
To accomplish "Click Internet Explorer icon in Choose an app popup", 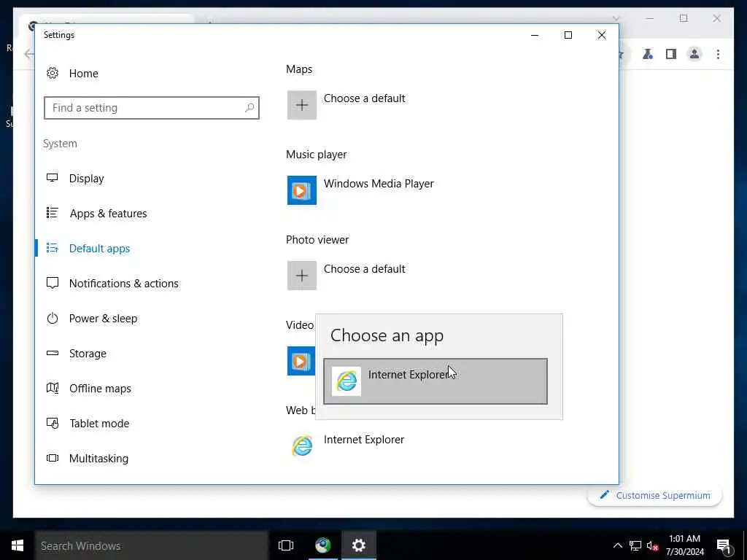I will pyautogui.click(x=347, y=381).
